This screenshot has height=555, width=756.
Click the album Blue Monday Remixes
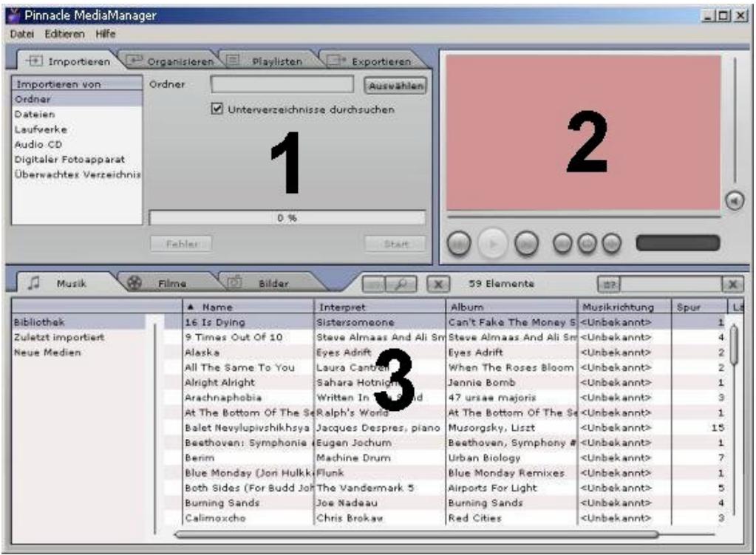(x=506, y=473)
